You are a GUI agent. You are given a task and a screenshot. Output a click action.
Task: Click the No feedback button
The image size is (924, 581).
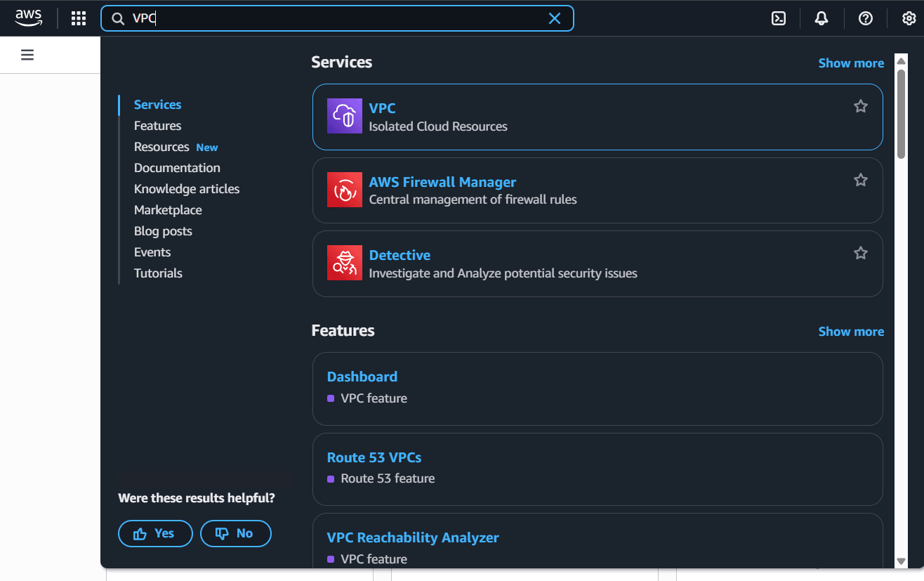[235, 534]
